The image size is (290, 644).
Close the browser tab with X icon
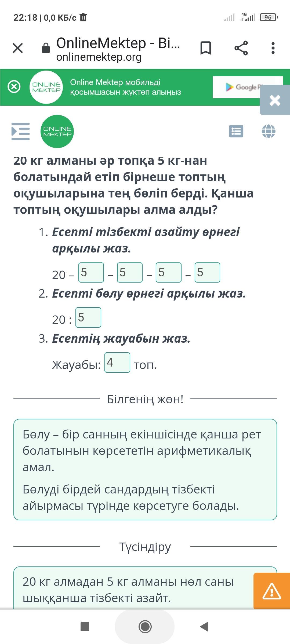tap(18, 48)
